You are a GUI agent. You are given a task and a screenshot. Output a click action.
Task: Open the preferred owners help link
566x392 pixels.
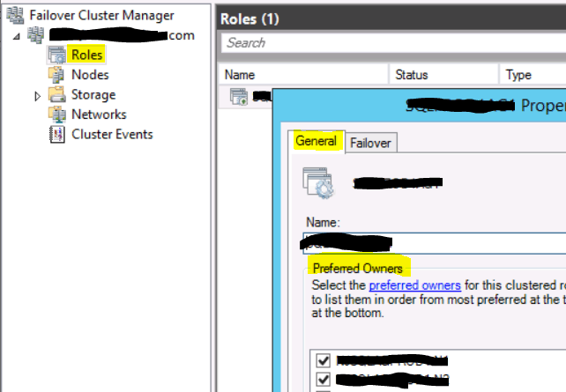pos(414,285)
